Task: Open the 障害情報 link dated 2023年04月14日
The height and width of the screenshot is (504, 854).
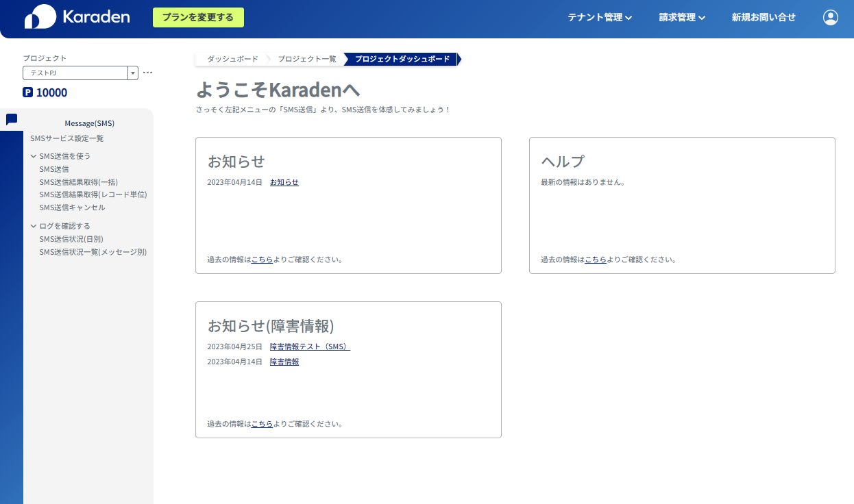Action: (x=284, y=362)
